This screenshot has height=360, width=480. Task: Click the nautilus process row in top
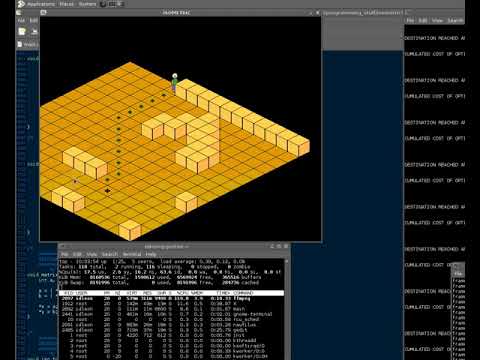(x=171, y=325)
